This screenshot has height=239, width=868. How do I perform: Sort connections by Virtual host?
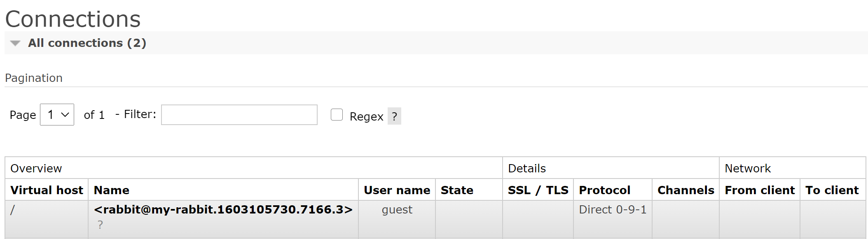click(x=47, y=190)
